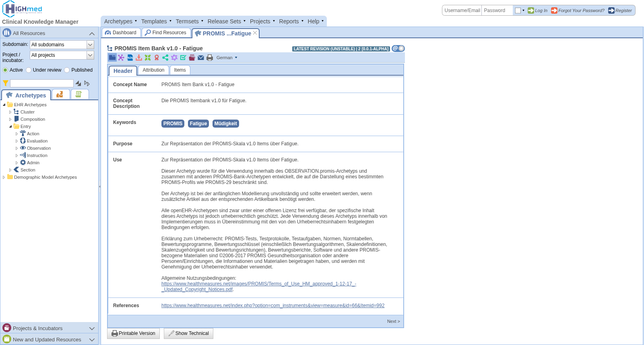Click the Password field
Image resolution: width=644 pixels, height=345 pixels.
497,10
